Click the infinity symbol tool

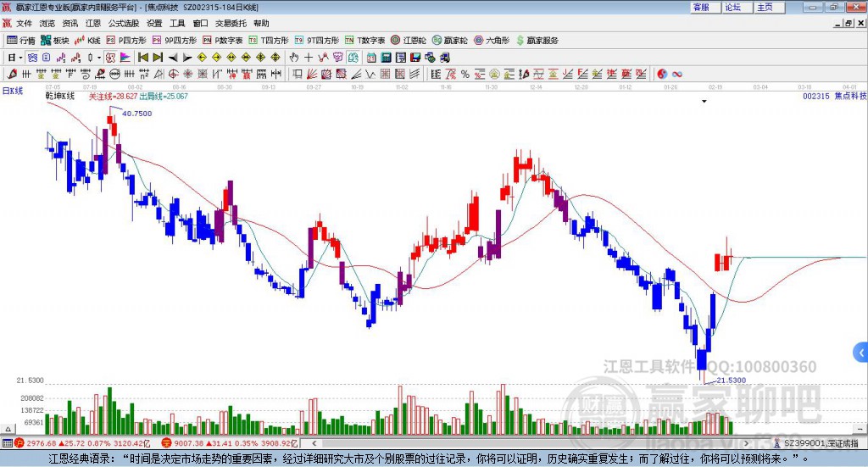[x=677, y=74]
